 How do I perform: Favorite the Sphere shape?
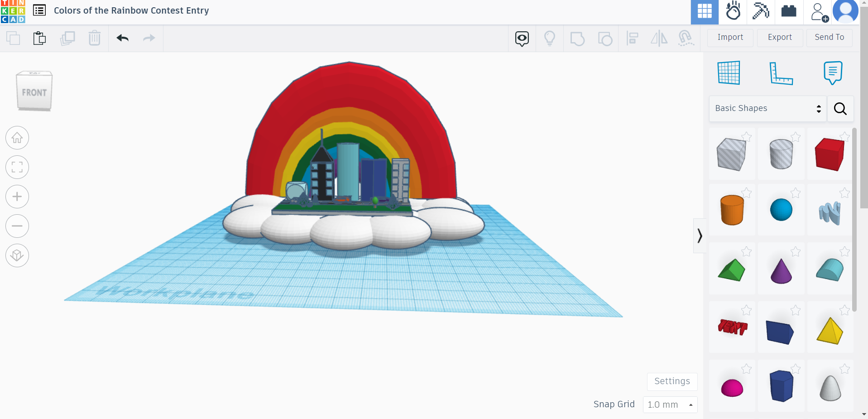(x=796, y=193)
